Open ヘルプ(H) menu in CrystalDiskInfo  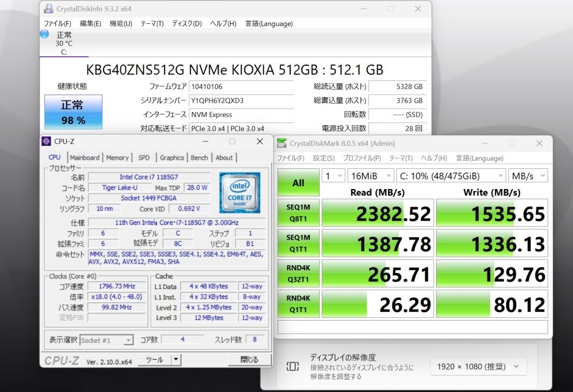[223, 24]
